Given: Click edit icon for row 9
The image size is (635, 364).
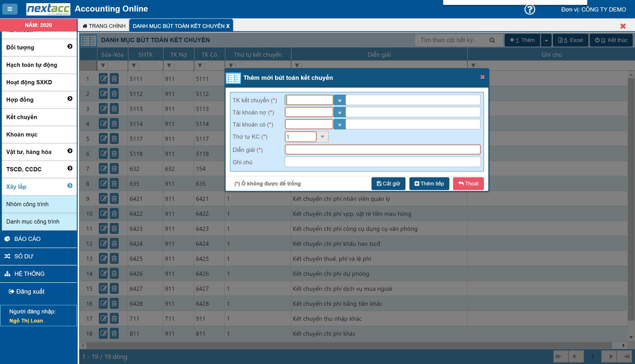Looking at the screenshot, I should coord(103,199).
